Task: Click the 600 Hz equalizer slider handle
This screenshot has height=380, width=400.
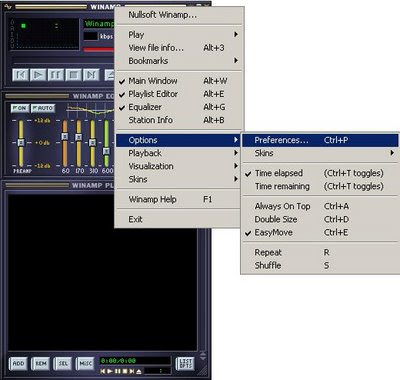Action: click(106, 151)
